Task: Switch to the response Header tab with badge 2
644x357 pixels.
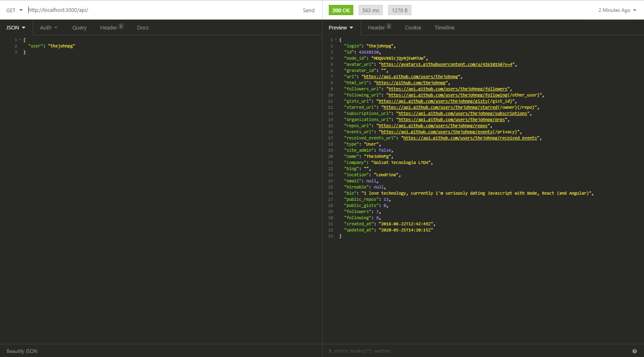Action: click(x=379, y=27)
